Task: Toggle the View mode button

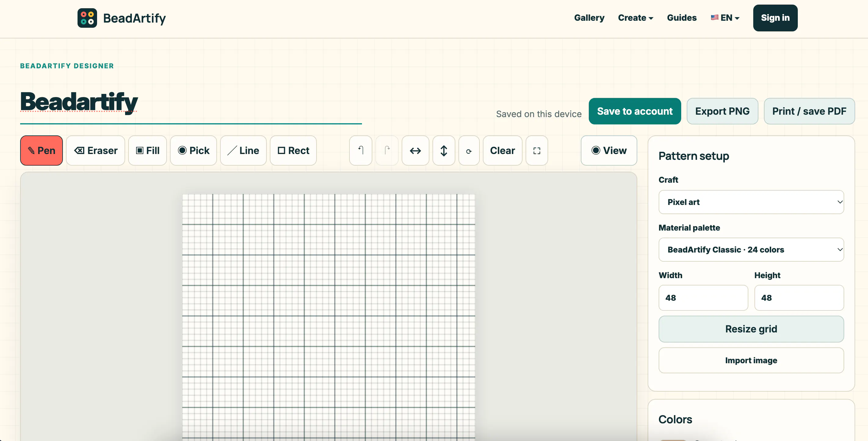Action: (609, 150)
